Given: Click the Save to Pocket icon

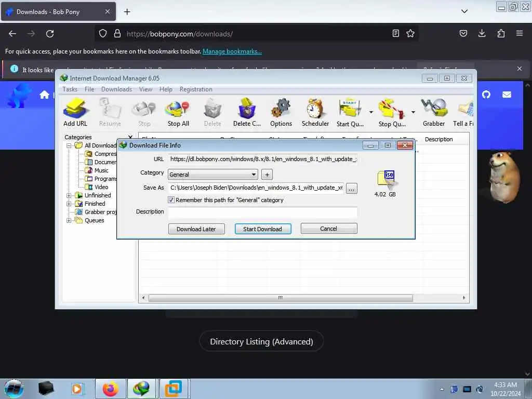Looking at the screenshot, I should (x=463, y=33).
